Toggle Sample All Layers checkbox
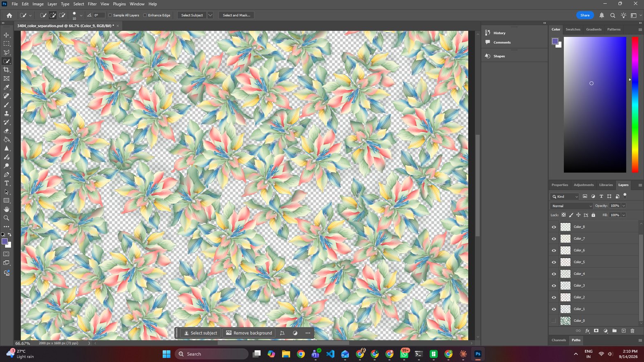The height and width of the screenshot is (362, 644). coord(110,15)
